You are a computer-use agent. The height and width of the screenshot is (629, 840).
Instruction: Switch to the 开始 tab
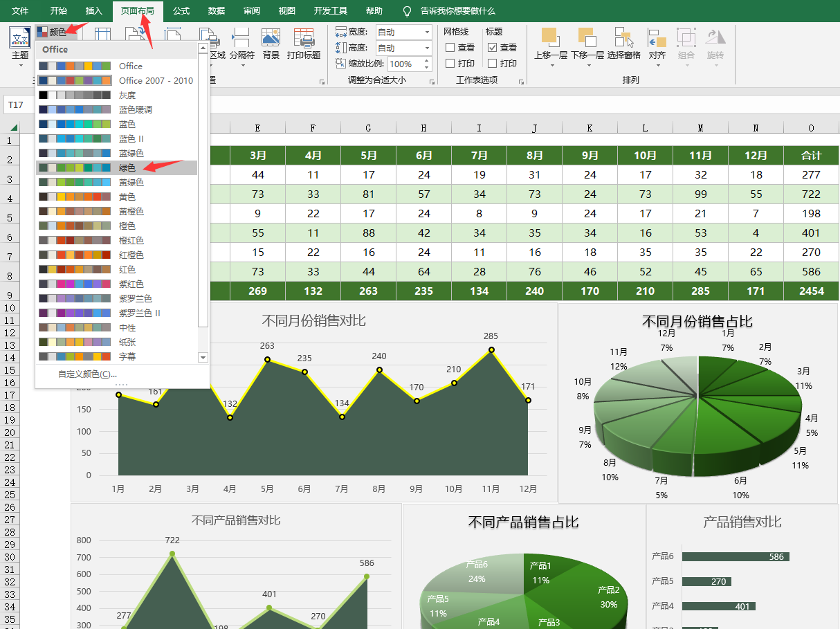pyautogui.click(x=59, y=11)
